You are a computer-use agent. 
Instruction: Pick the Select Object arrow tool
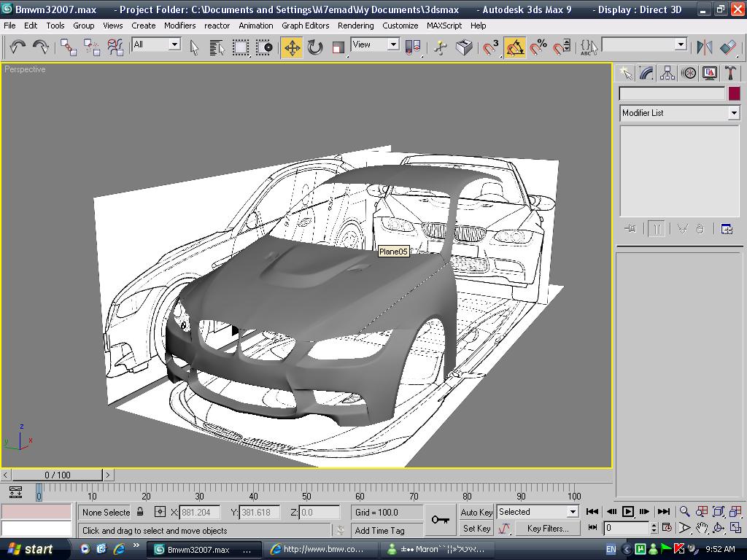click(194, 47)
